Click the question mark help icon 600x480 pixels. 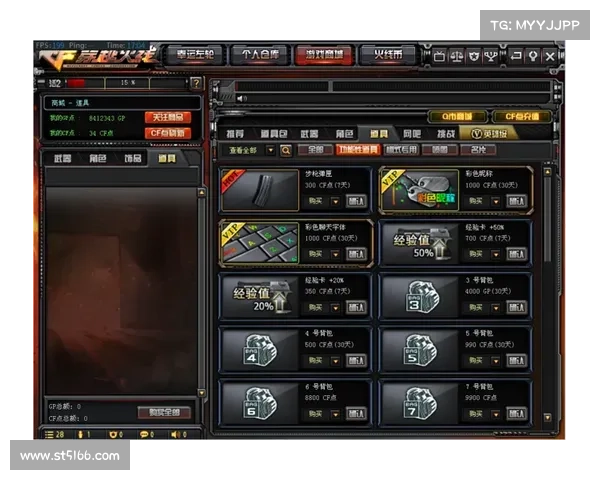pos(196,82)
